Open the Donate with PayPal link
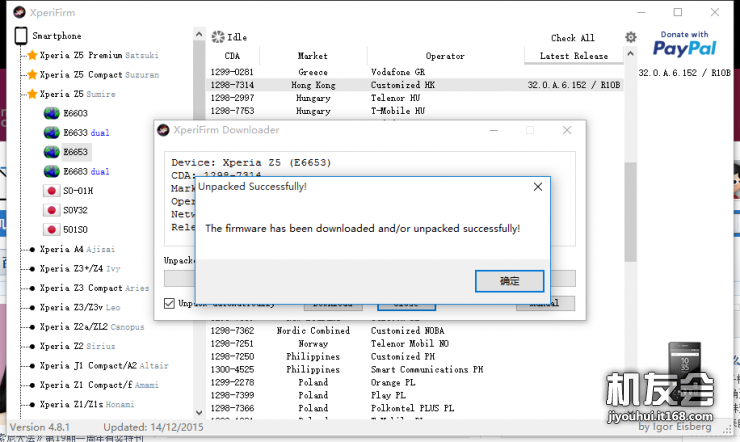Image resolution: width=740 pixels, height=442 pixels. (x=684, y=44)
